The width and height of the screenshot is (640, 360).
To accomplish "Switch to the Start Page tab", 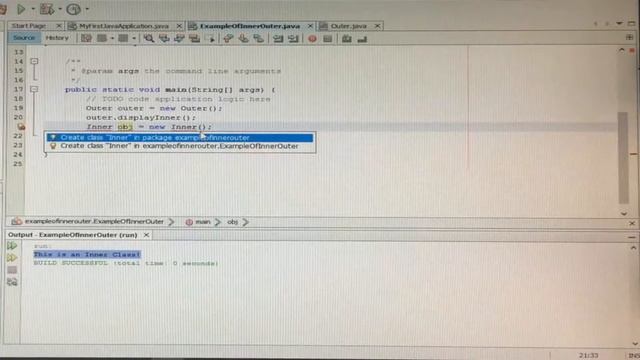I will point(29,26).
